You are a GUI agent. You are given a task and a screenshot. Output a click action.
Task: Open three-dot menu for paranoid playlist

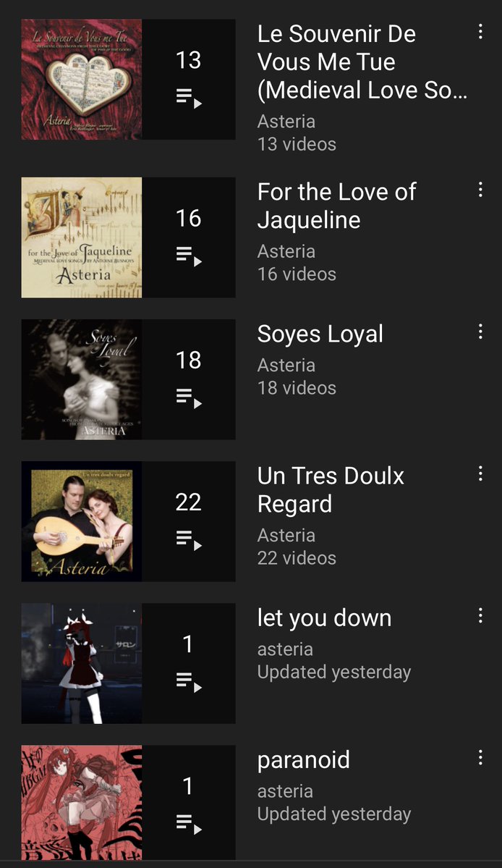(480, 757)
